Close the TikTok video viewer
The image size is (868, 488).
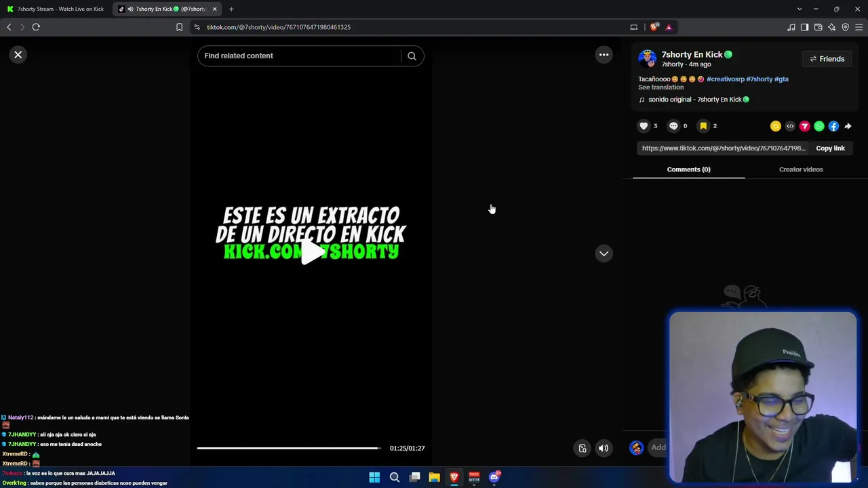18,55
